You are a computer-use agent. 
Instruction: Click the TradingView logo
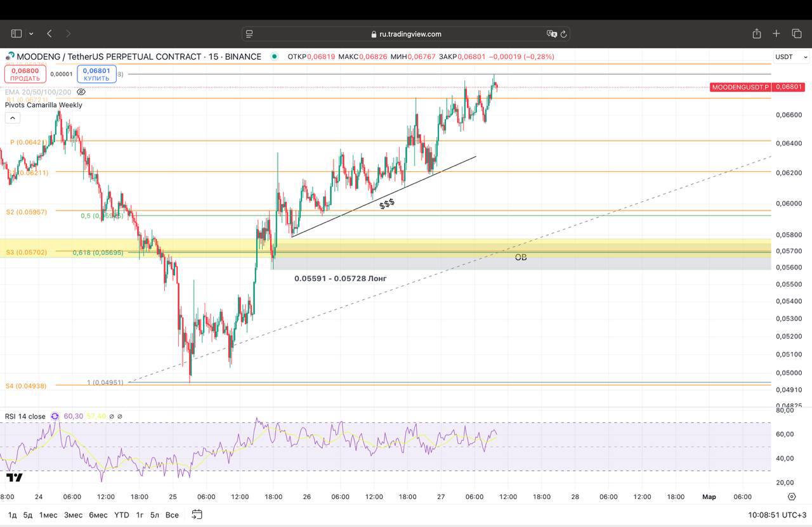14,478
